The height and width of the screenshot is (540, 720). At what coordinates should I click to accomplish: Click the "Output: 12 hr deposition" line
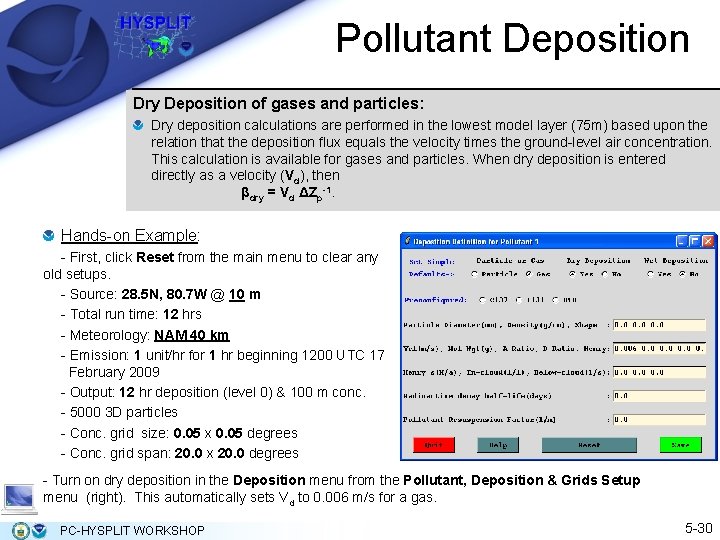click(x=214, y=393)
